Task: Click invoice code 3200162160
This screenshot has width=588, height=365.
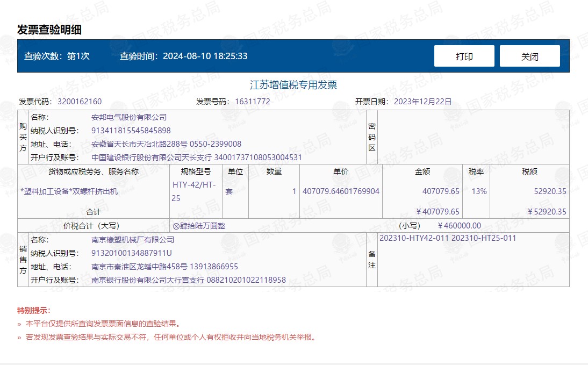Action: click(x=80, y=102)
